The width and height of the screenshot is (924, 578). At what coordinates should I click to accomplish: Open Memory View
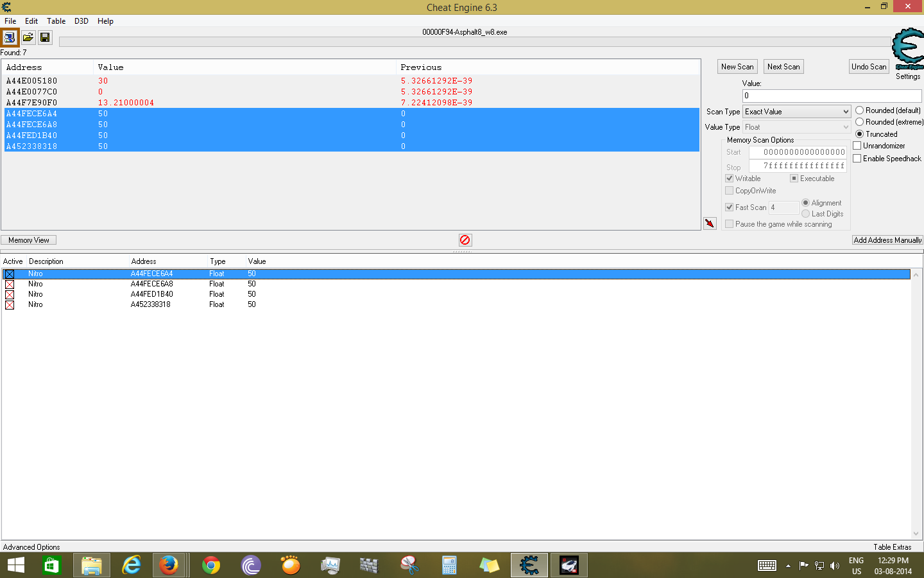pyautogui.click(x=28, y=240)
